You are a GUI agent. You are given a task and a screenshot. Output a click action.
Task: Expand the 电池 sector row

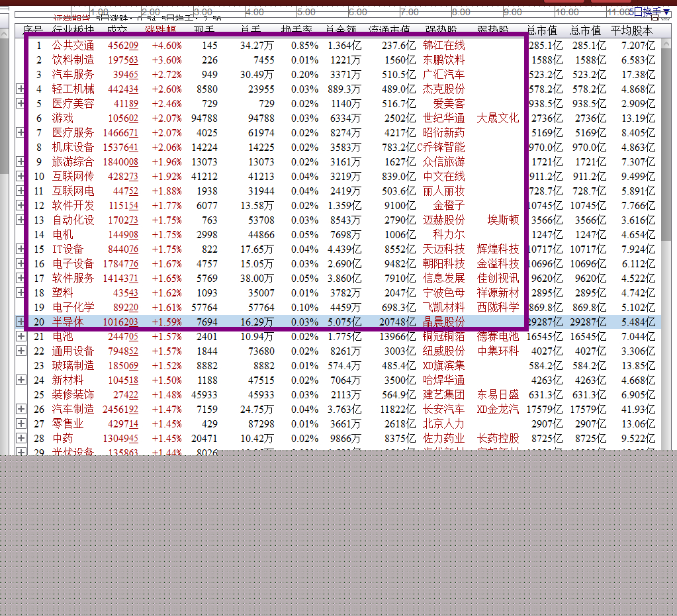(21, 336)
